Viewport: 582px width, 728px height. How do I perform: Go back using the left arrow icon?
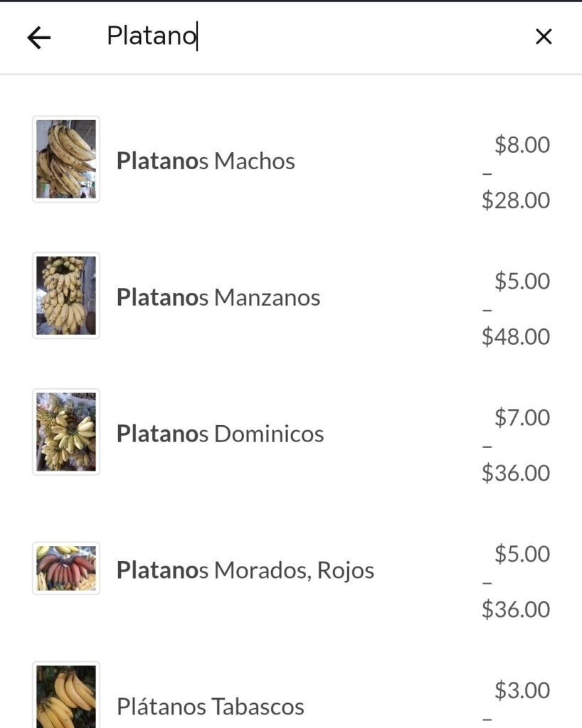tap(39, 37)
